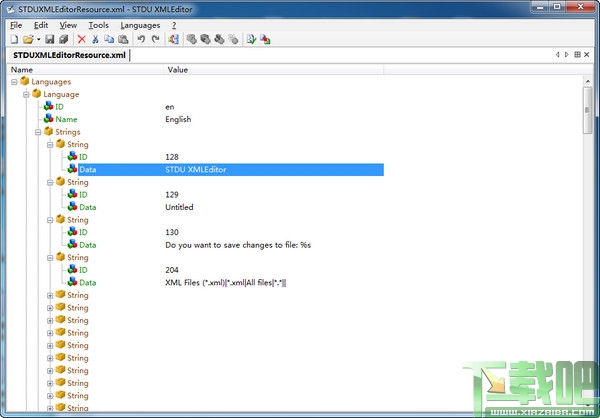The image size is (600, 418).
Task: Maximize the STDU XMLEditor window
Action: [557, 7]
